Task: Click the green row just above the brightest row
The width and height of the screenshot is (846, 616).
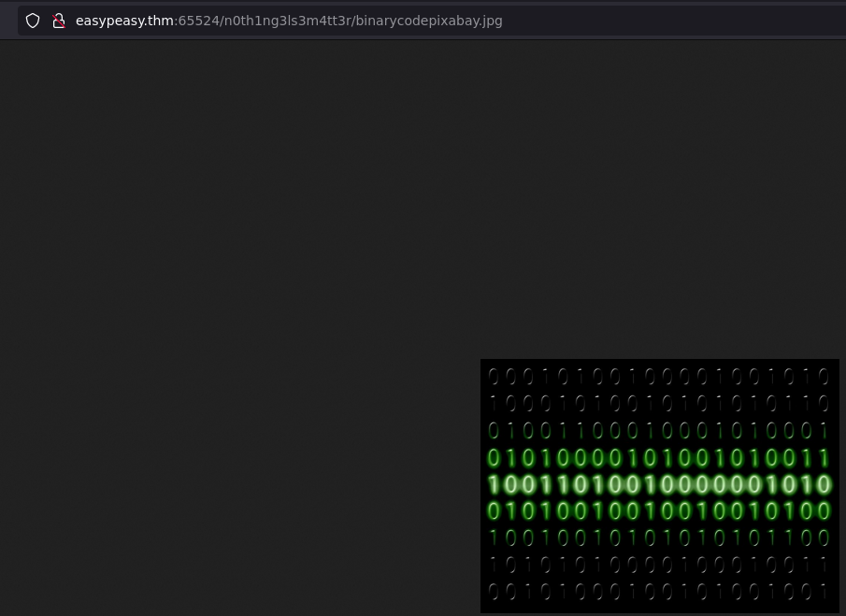Action: click(x=659, y=458)
